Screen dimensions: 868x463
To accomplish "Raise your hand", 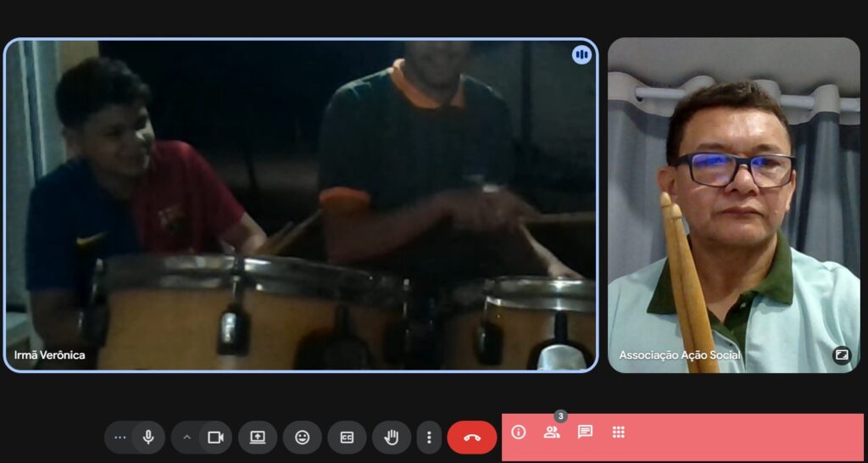I will tap(391, 438).
